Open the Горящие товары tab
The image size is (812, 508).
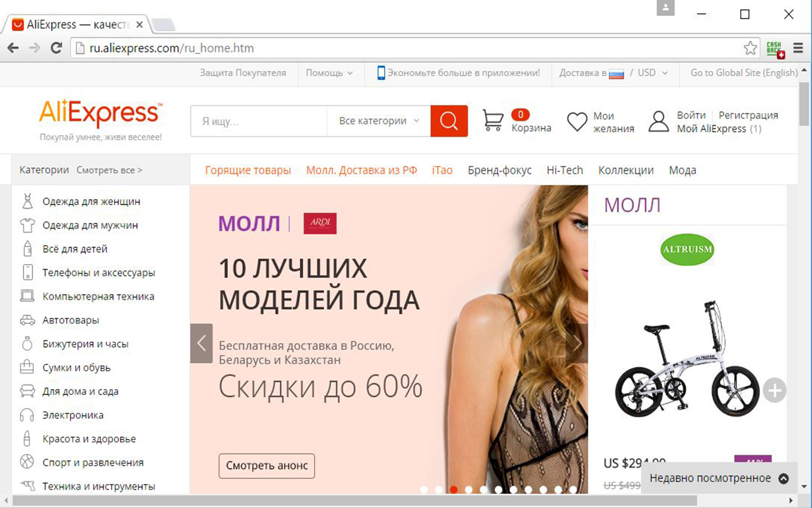click(x=248, y=170)
